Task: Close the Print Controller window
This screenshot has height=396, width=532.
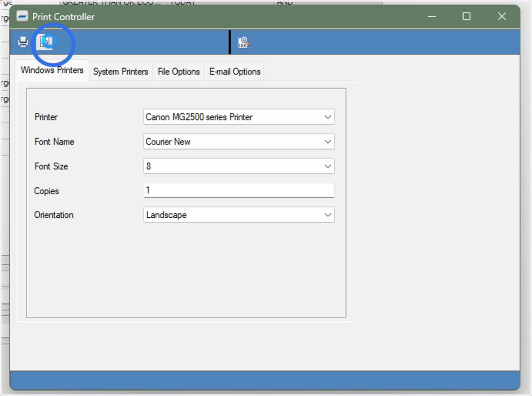Action: pos(502,16)
